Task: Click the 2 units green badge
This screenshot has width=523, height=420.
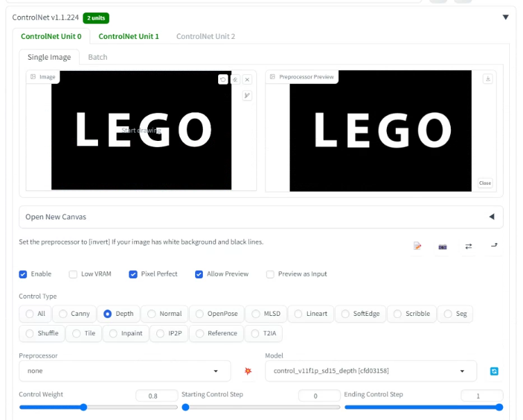Action: click(96, 18)
